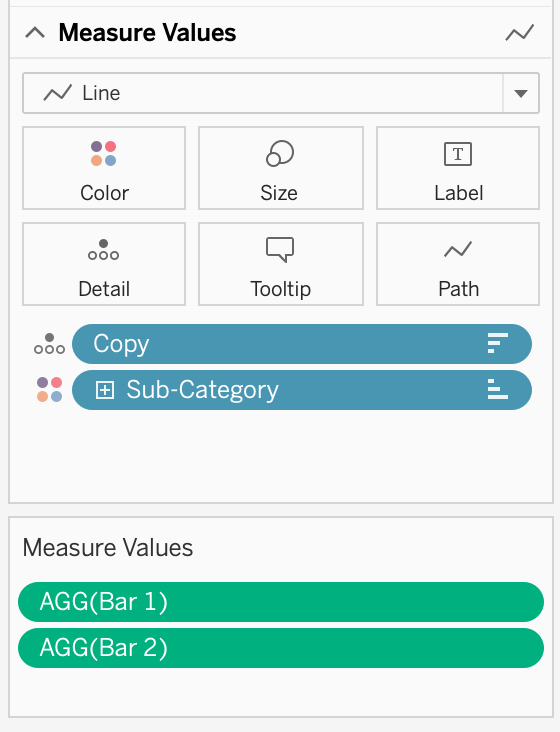Open the Line mark type dropdown
Screen dimensions: 560x732
(281, 93)
